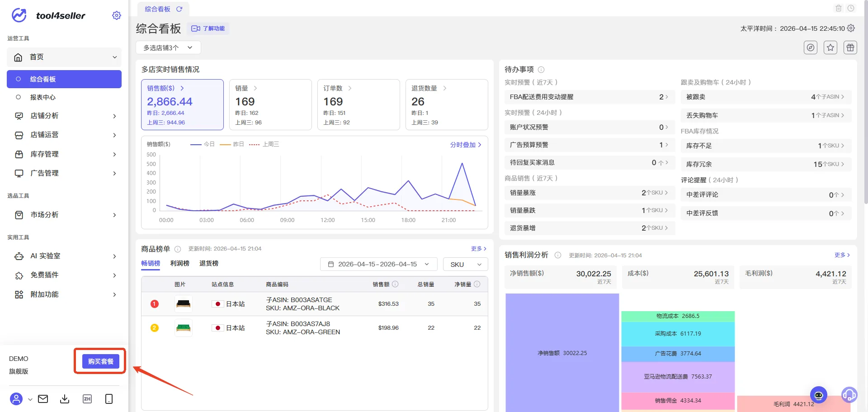Open the mobile app phone icon
Image resolution: width=868 pixels, height=412 pixels.
pyautogui.click(x=109, y=399)
